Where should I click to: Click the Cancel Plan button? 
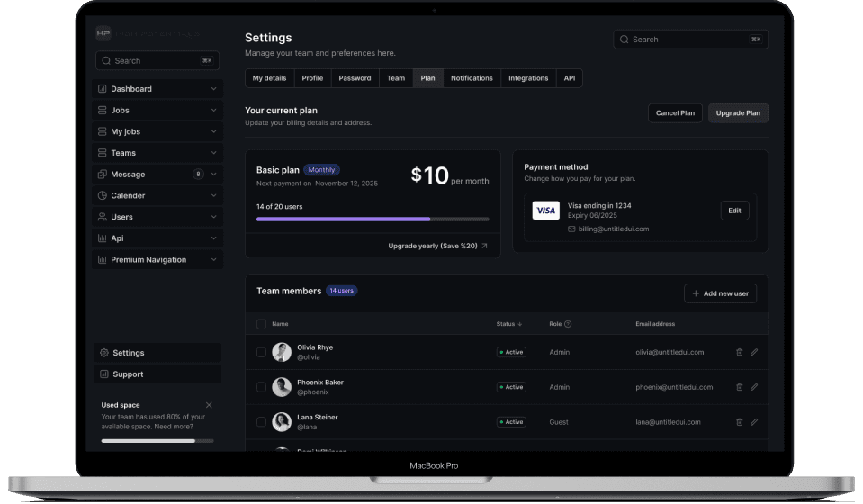point(675,113)
